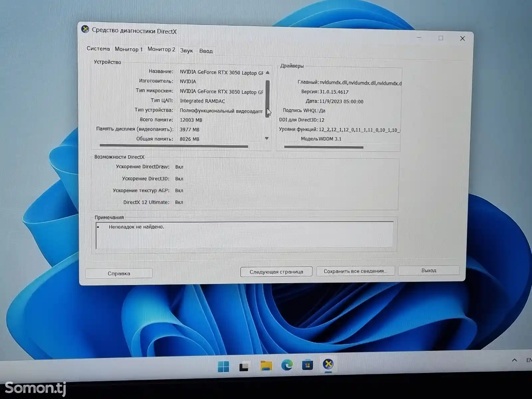Show hidden system tray icons chevron
The image size is (532, 399).
(x=514, y=360)
